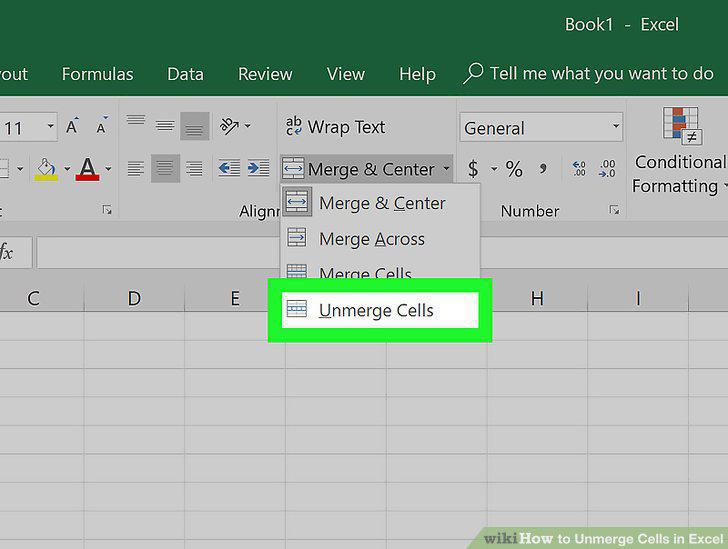Switch to the Data tab
Viewport: 728px width, 549px height.
pos(185,74)
